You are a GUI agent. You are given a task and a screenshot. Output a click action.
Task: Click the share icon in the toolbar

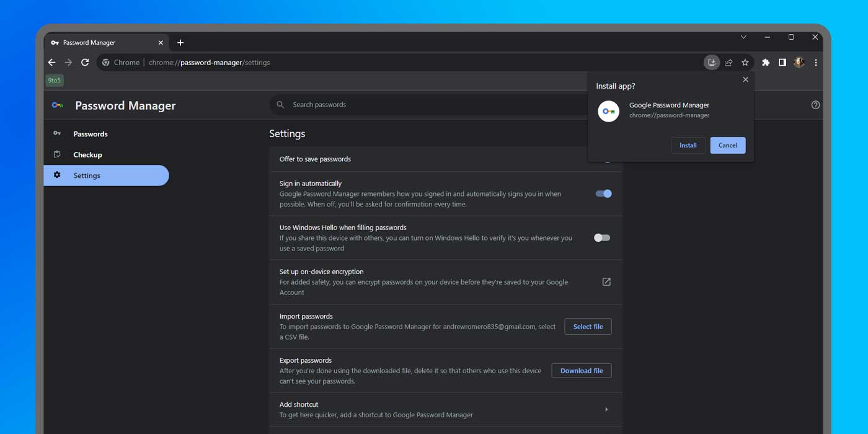(x=728, y=62)
